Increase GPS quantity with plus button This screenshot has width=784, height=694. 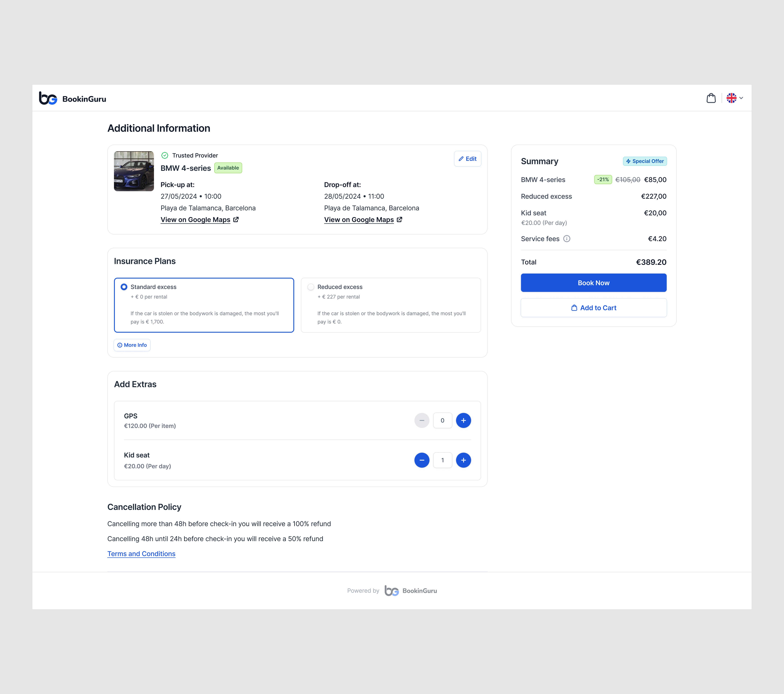coord(463,421)
